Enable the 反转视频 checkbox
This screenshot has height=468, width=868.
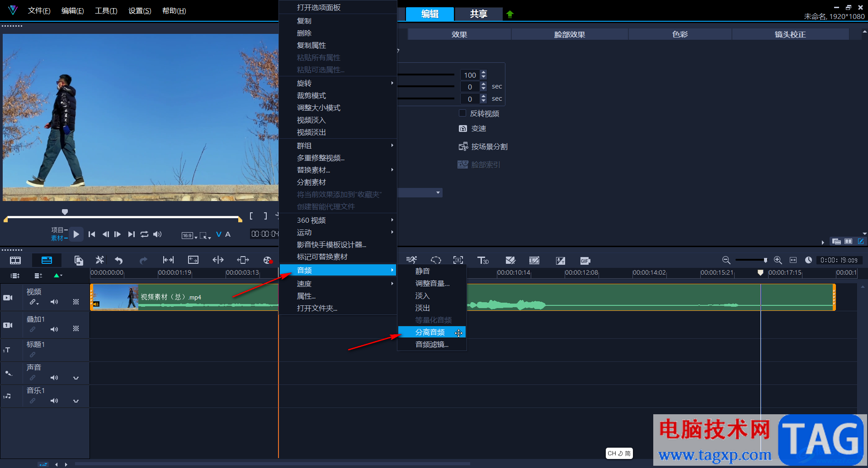[462, 113]
